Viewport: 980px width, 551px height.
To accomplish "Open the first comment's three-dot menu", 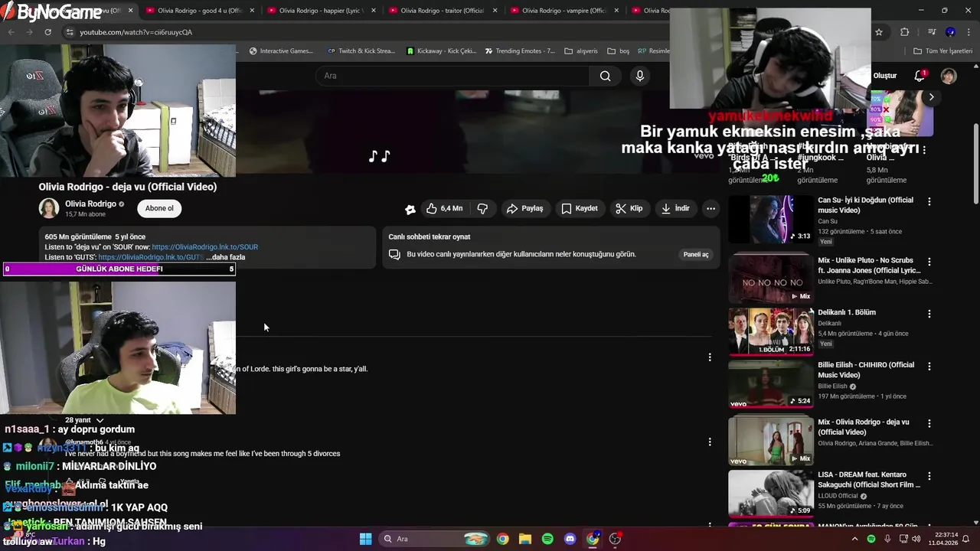I will pos(710,357).
